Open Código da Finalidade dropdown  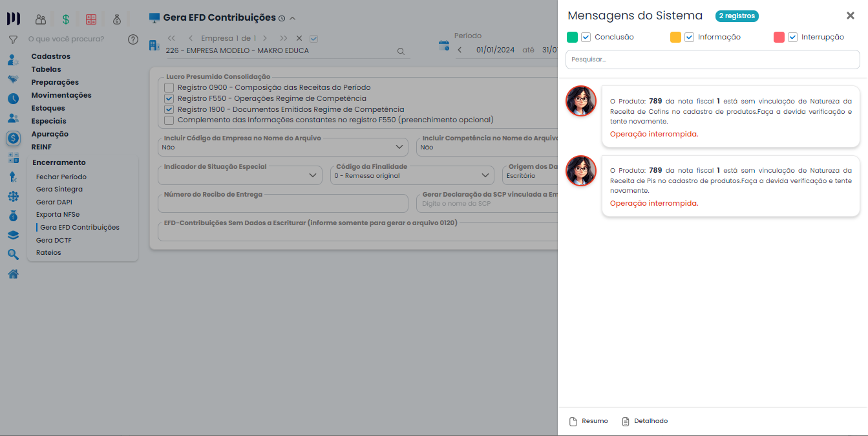click(x=412, y=175)
